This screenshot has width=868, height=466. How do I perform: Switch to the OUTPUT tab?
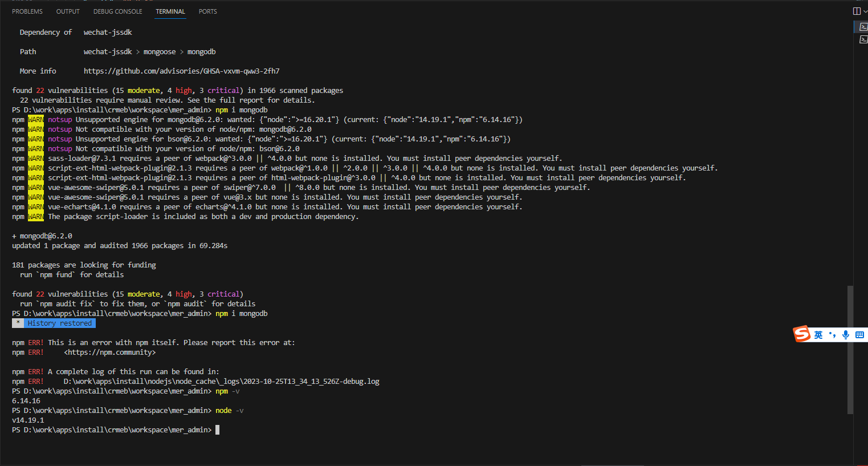[68, 11]
